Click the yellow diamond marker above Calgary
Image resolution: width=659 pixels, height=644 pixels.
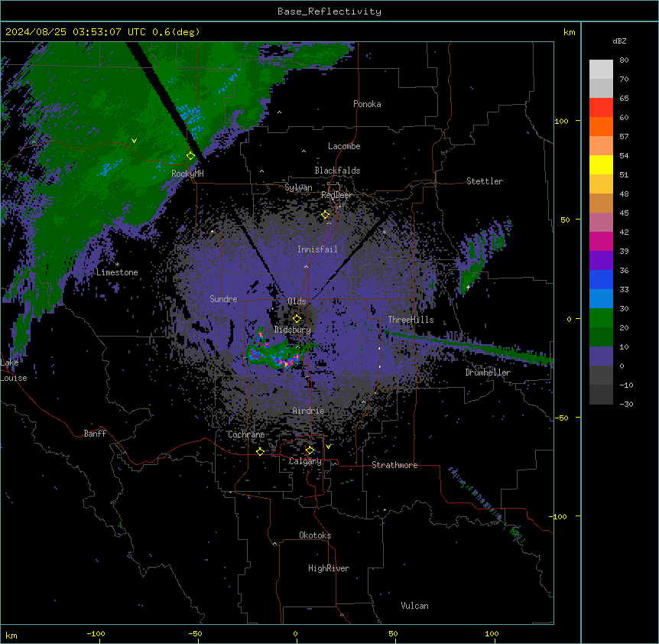click(x=310, y=450)
